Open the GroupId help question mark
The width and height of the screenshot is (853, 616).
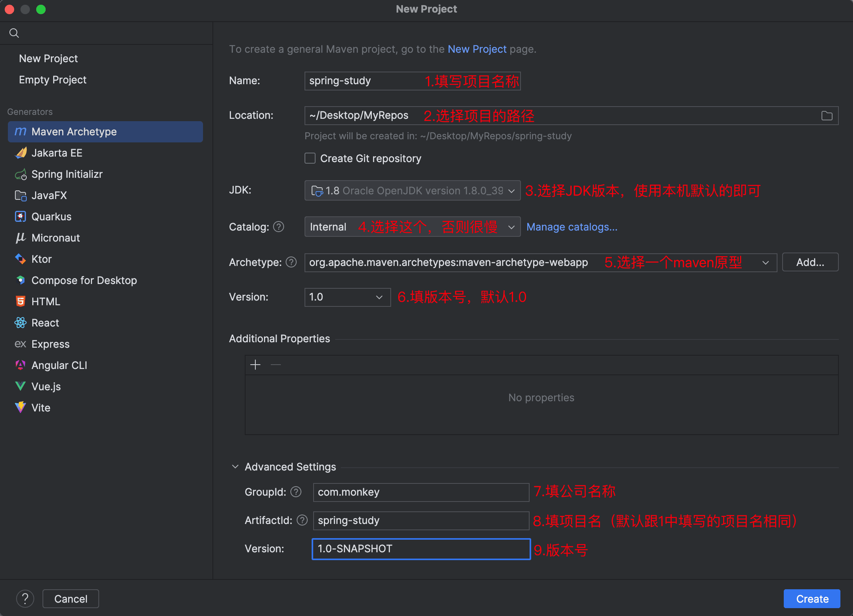coord(296,492)
